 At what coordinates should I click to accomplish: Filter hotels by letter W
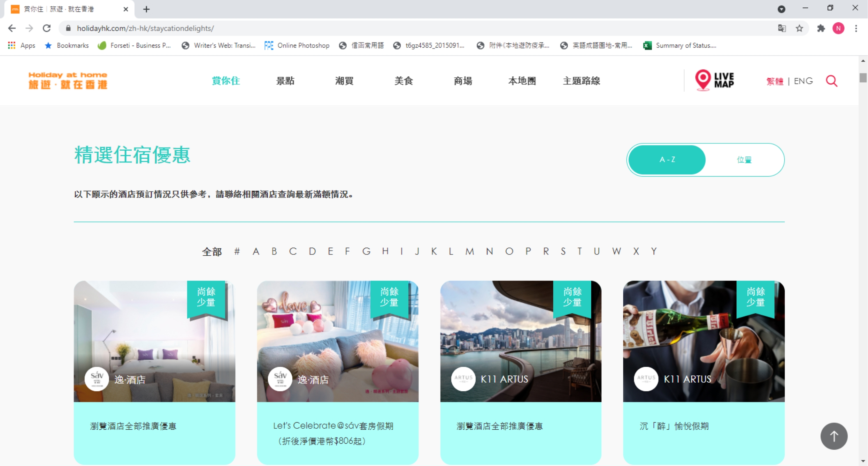[616, 251]
